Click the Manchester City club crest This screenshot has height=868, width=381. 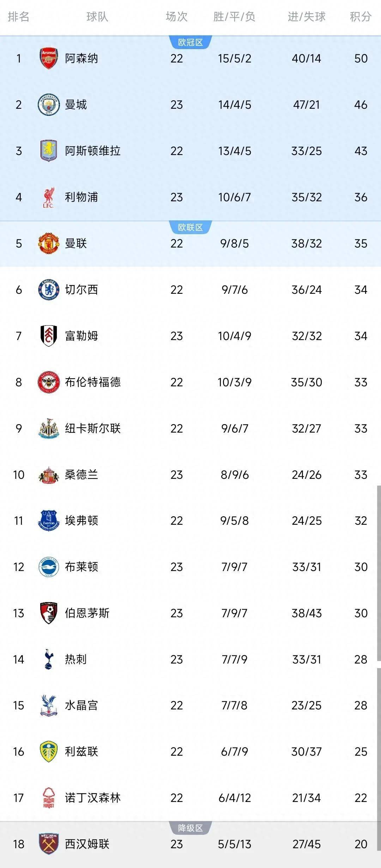[49, 105]
